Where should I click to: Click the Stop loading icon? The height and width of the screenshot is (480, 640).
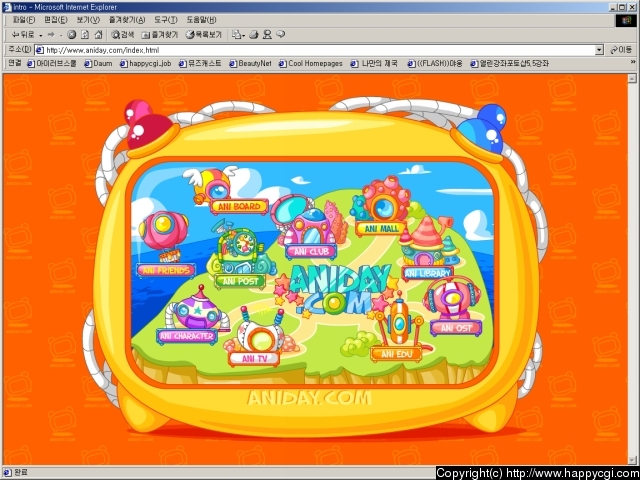tap(71, 35)
